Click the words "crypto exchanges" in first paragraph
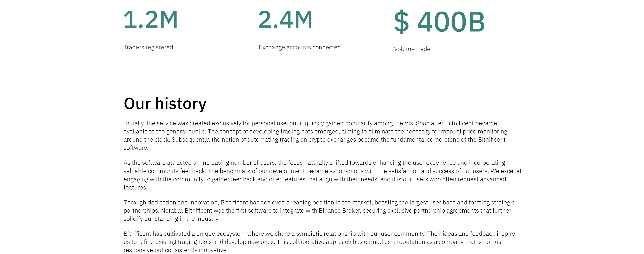Image resolution: width=644 pixels, height=254 pixels. [332, 140]
